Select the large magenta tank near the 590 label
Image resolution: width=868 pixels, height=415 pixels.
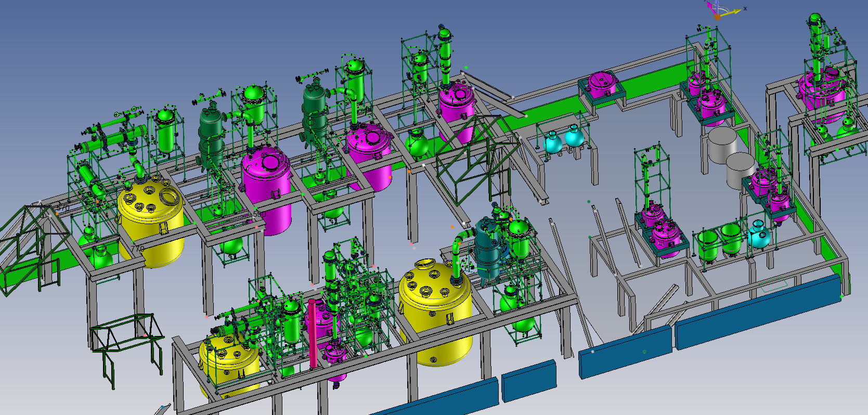pos(266,190)
